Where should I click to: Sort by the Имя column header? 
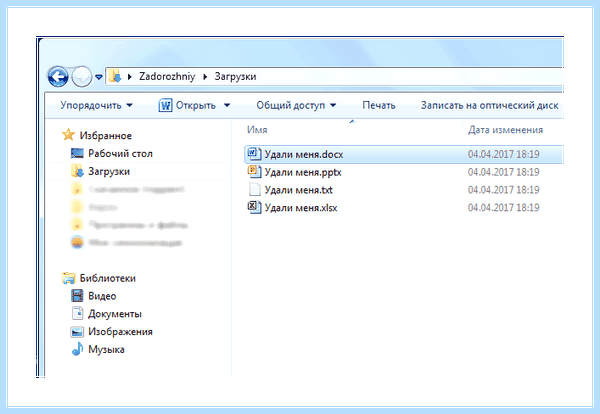[257, 130]
